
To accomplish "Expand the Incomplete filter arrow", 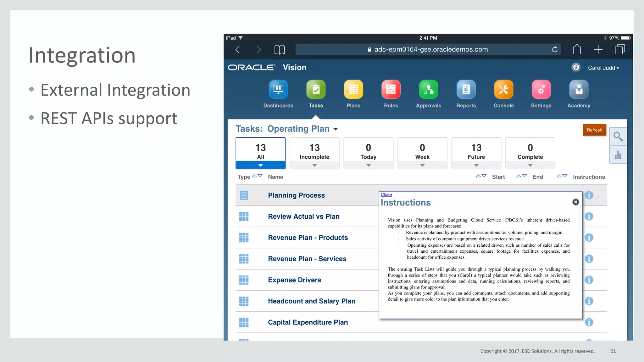I will tap(314, 165).
